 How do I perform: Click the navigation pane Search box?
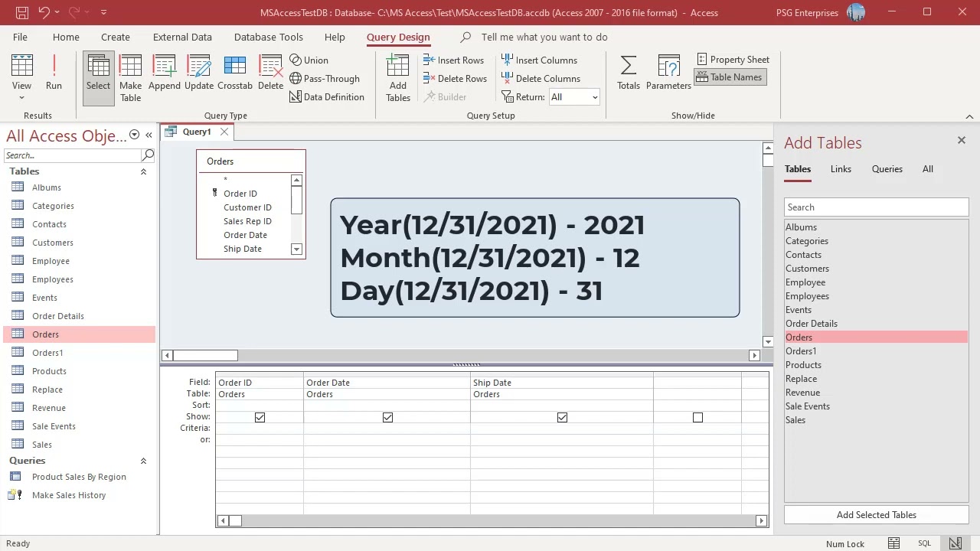(x=73, y=155)
